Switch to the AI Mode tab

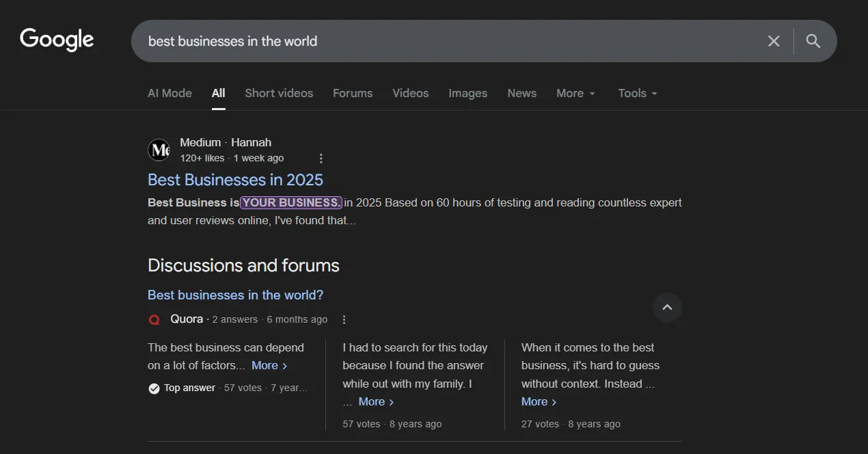169,94
